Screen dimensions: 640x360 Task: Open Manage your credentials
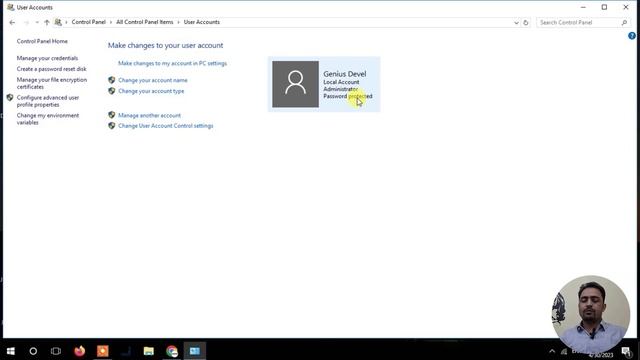point(47,58)
